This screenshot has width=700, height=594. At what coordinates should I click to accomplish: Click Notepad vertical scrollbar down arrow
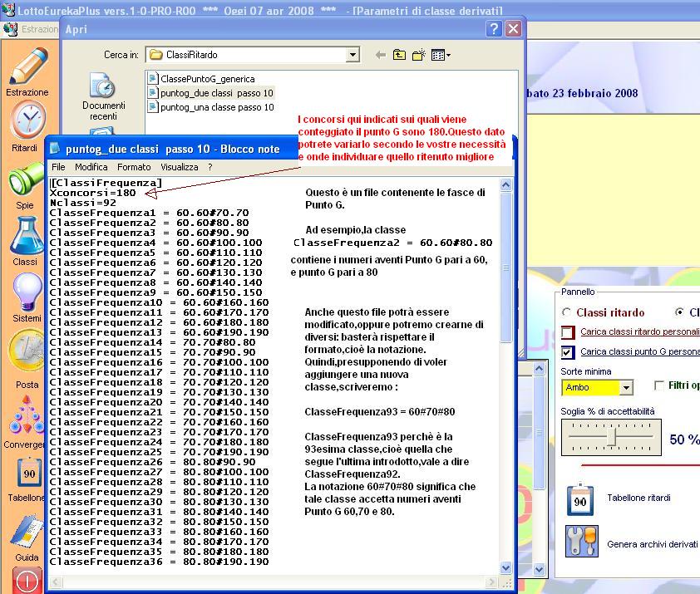pyautogui.click(x=505, y=567)
